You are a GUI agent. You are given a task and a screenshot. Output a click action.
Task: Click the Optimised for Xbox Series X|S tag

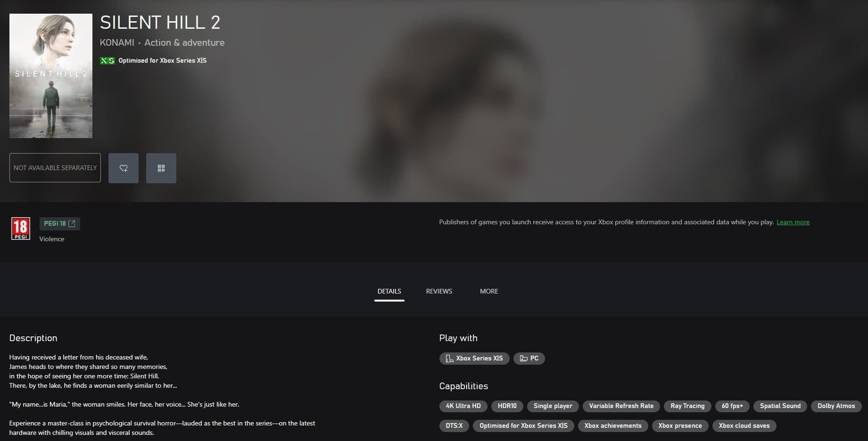[523, 426]
